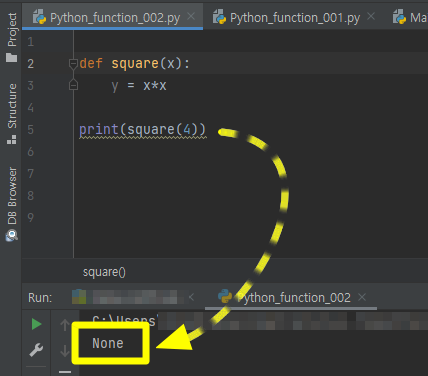Click the y = x*x line
The width and height of the screenshot is (428, 376).
coord(139,86)
